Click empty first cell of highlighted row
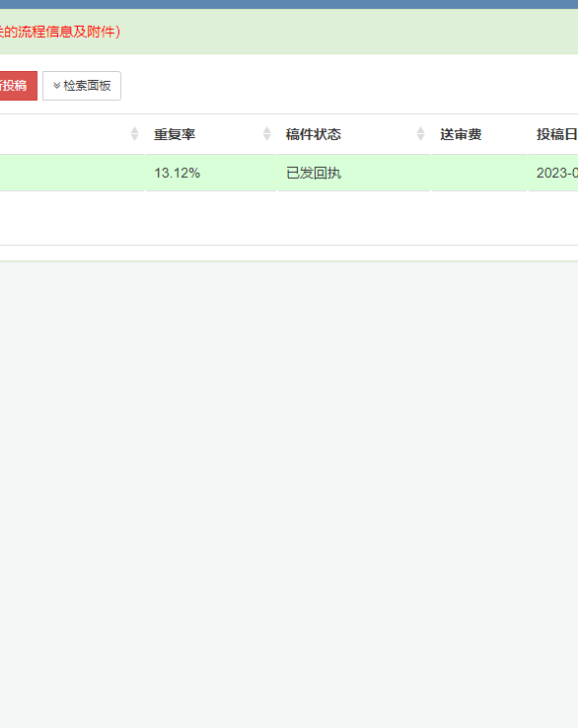 coord(72,173)
